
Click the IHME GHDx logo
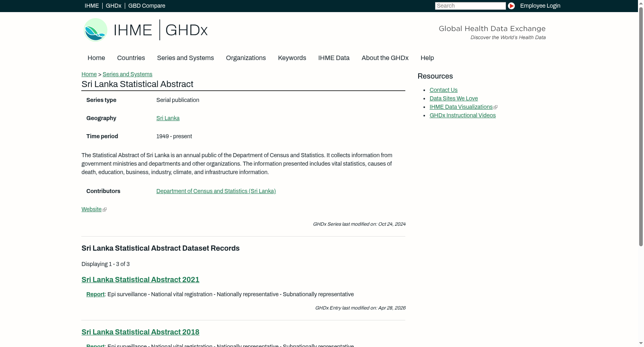145,30
